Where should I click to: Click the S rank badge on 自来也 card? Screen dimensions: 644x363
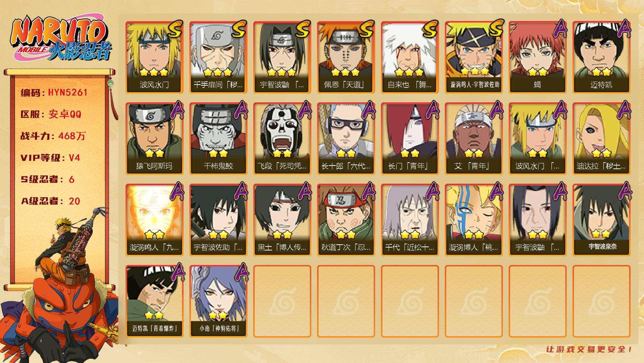[x=430, y=29]
